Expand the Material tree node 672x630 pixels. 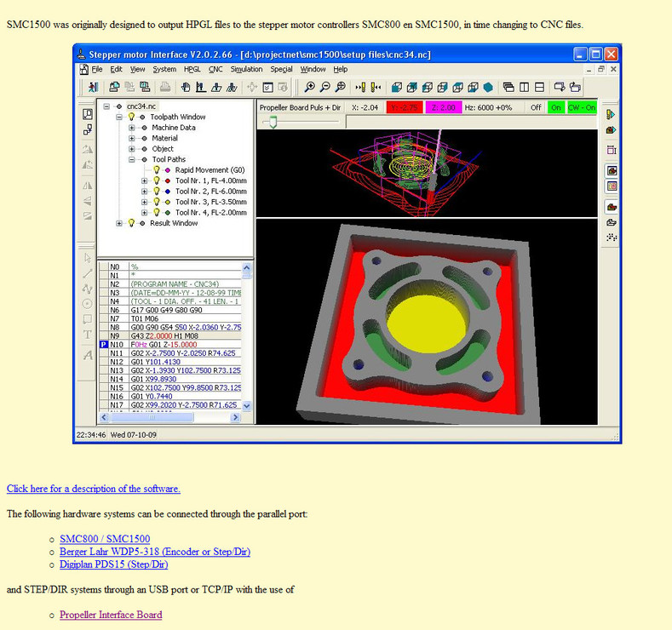132,138
